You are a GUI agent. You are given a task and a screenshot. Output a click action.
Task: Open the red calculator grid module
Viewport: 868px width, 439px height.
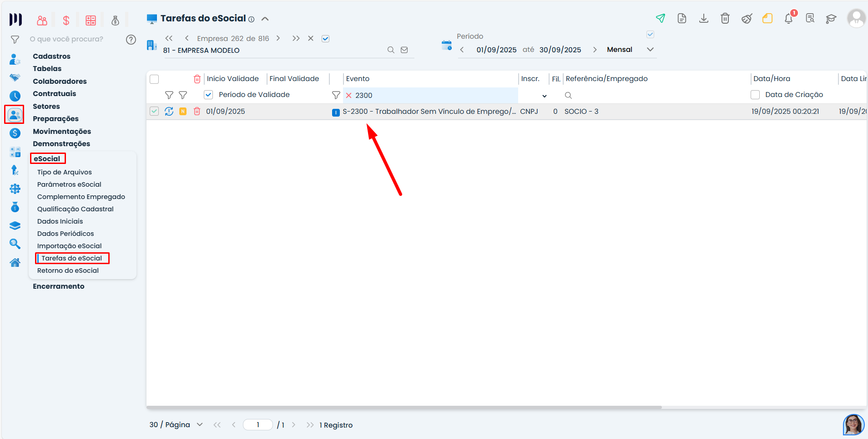91,20
